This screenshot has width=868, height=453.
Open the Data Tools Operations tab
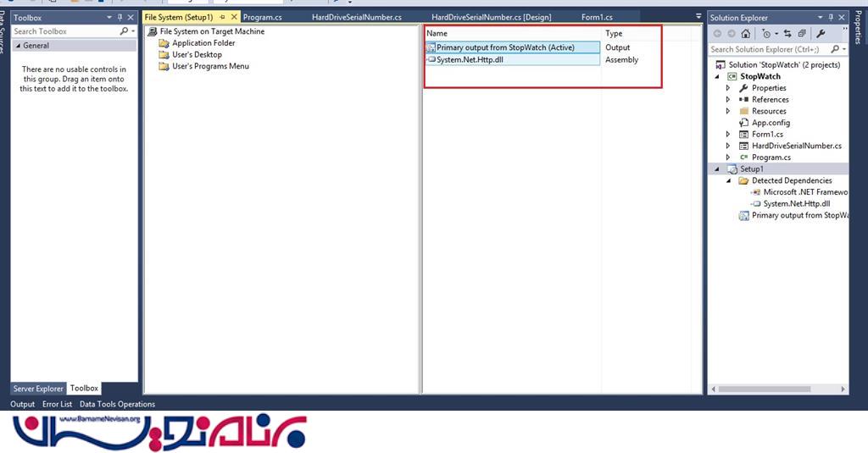click(117, 405)
